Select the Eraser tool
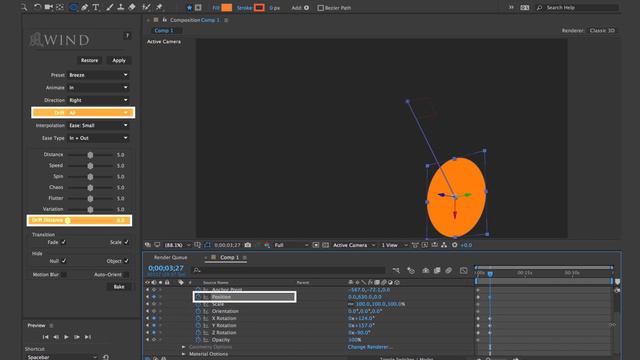Image resolution: width=640 pixels, height=360 pixels. (132, 7)
